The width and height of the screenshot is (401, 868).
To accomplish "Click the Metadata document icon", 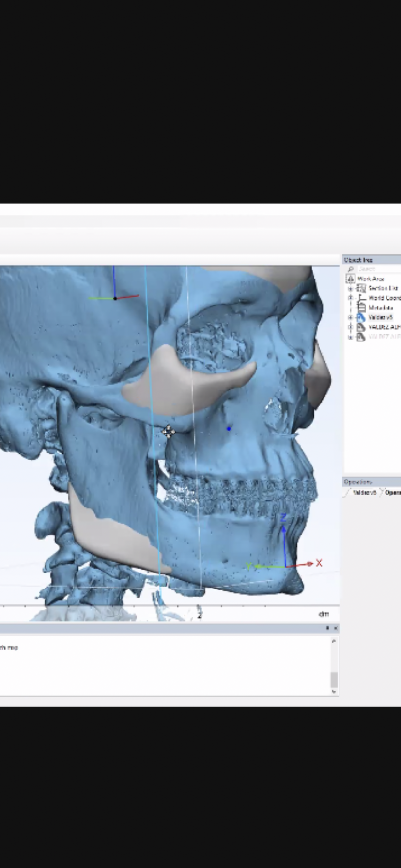I will pyautogui.click(x=361, y=308).
